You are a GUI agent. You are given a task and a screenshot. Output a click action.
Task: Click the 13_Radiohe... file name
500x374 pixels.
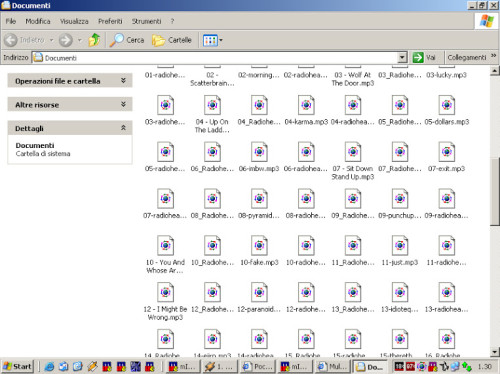pyautogui.click(x=353, y=309)
